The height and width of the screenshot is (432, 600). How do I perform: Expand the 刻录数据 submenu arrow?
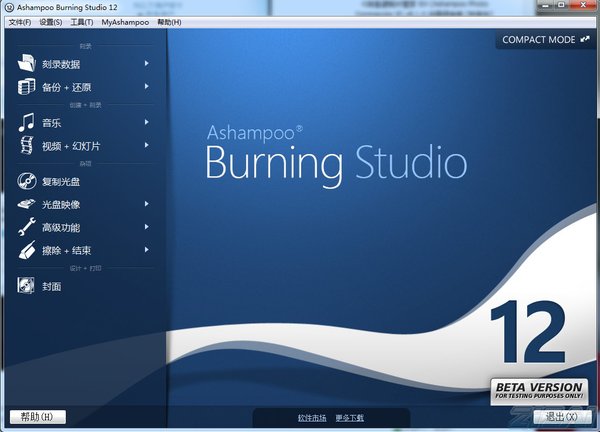pos(147,63)
